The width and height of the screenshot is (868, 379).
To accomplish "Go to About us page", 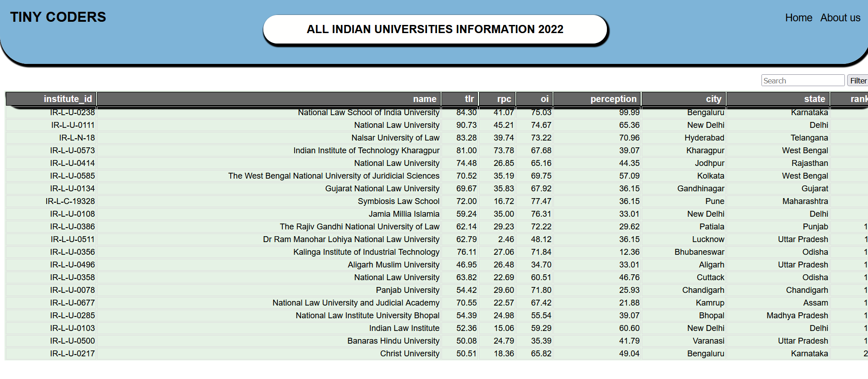I will coord(840,18).
